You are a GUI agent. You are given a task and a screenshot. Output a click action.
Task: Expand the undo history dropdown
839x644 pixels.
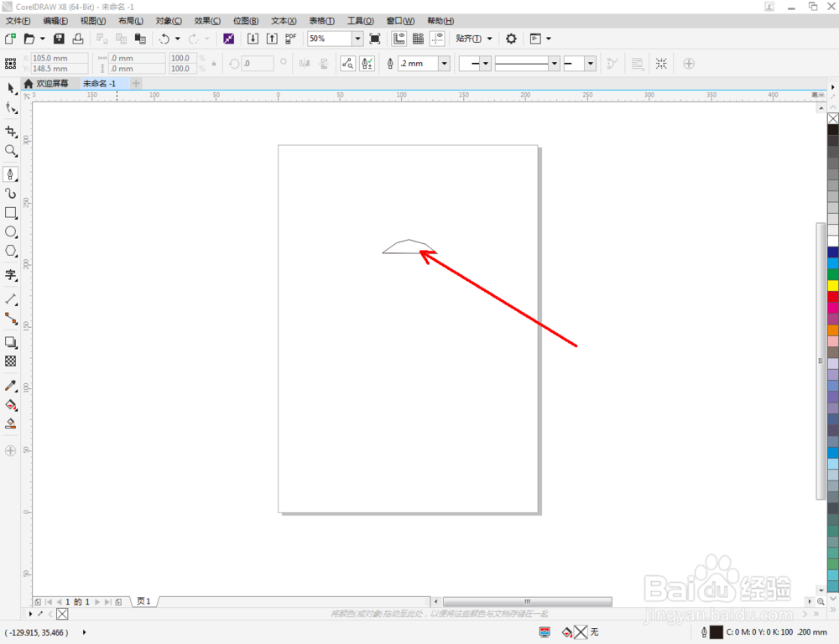[x=178, y=39]
